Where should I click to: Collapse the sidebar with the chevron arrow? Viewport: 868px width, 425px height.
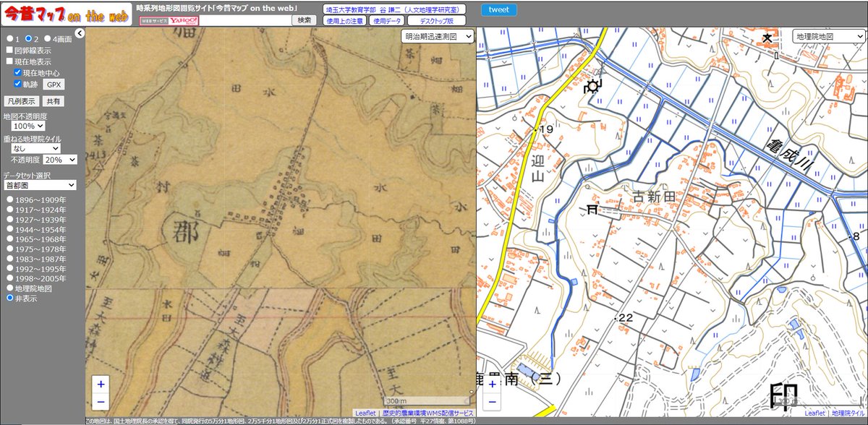click(x=80, y=33)
